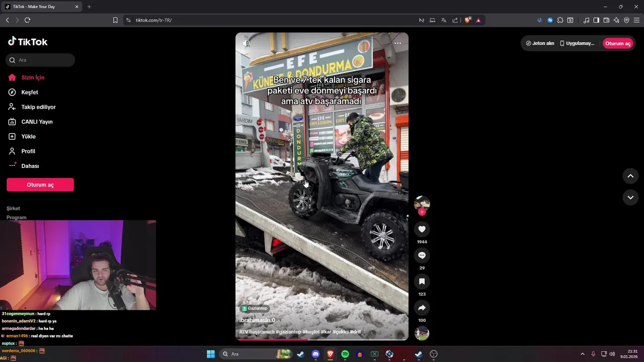Click #gaziantep hashtag in caption
The width and height of the screenshot is (644, 362).
pos(288,332)
